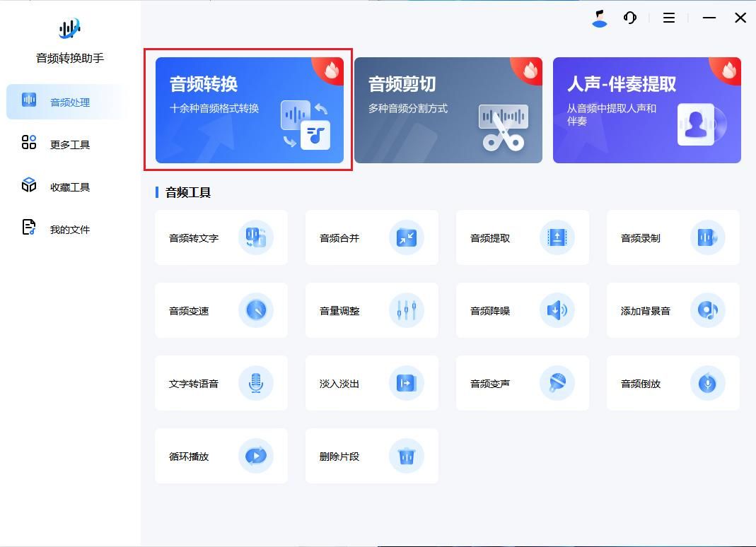Open the 音频剪切 card

point(448,110)
